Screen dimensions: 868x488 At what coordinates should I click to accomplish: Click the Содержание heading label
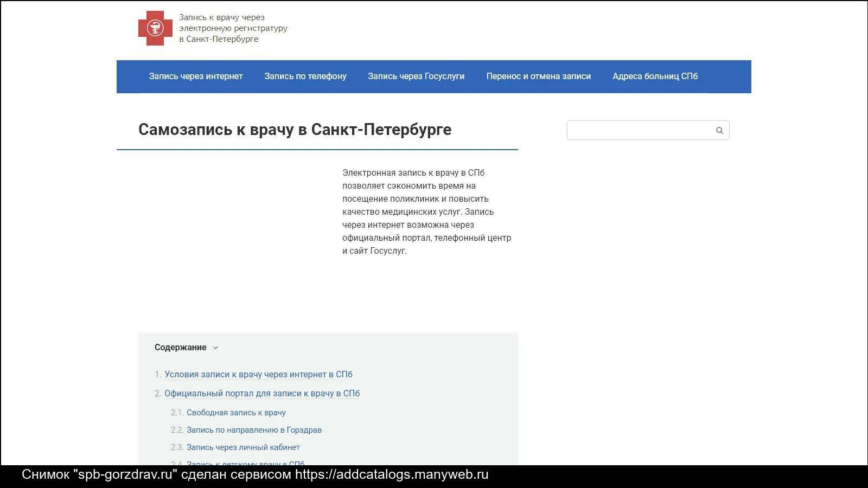point(180,348)
